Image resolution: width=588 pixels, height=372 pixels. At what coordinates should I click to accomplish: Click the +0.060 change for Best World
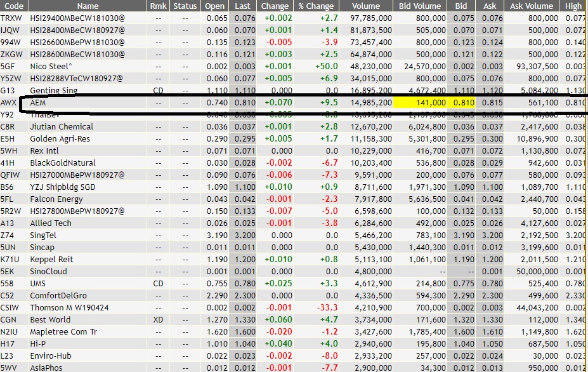(x=278, y=319)
